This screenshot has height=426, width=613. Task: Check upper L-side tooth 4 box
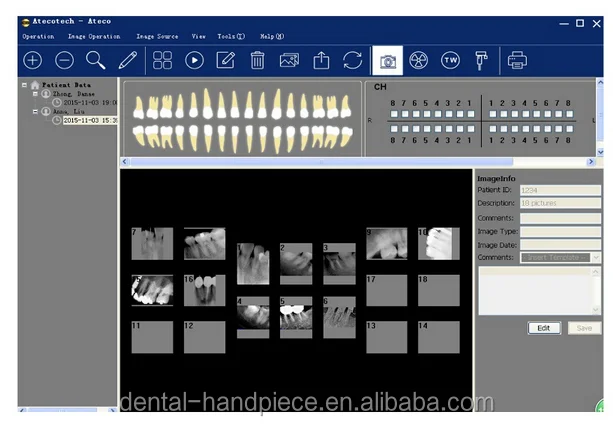point(526,114)
